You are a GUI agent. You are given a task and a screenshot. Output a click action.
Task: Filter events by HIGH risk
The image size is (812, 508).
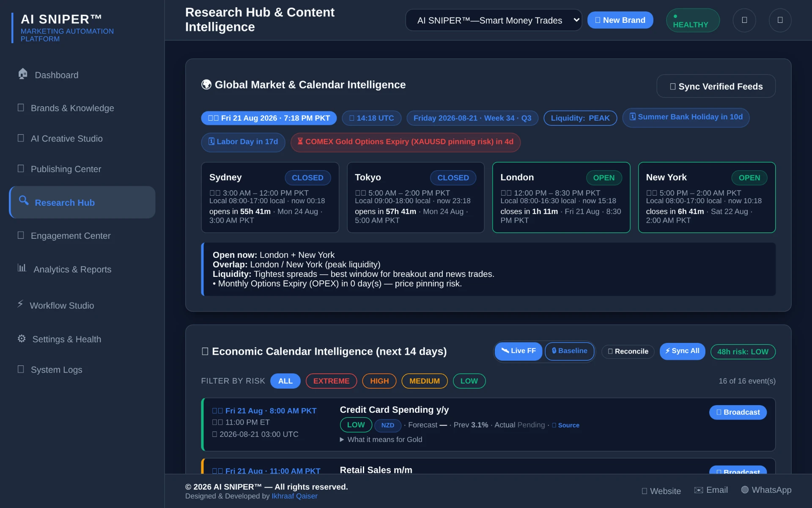[x=379, y=381]
